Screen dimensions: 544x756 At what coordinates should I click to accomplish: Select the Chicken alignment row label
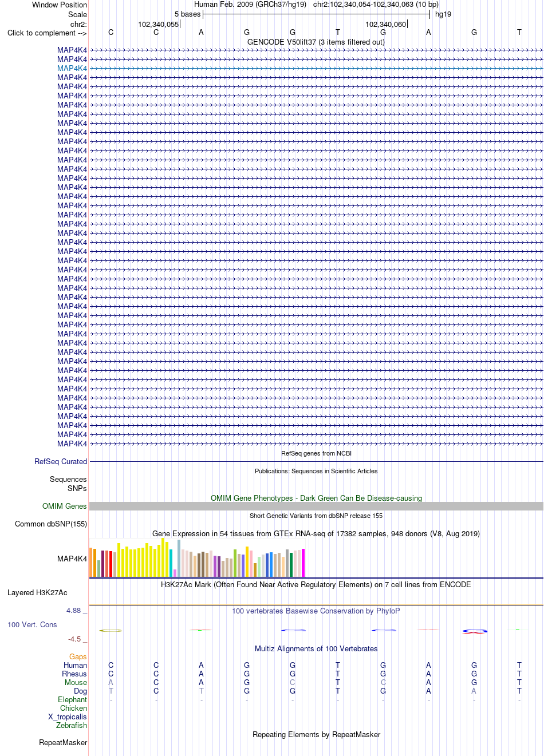(x=73, y=708)
